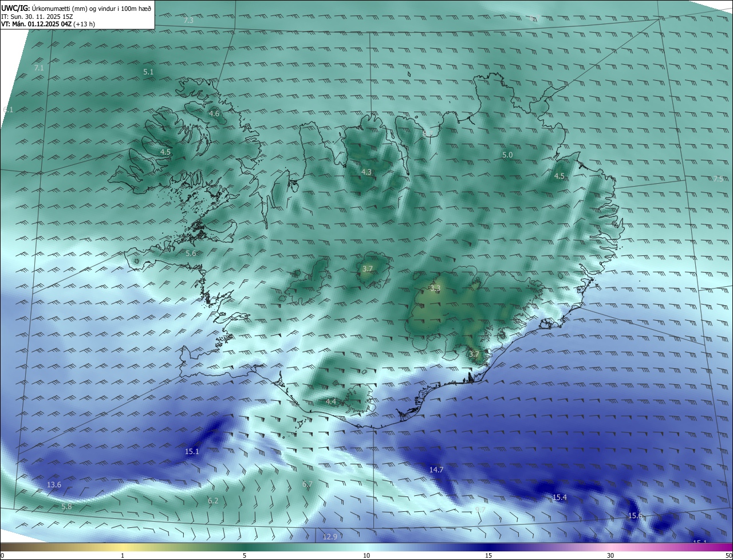Screen dimensions: 733x560
Task: Select the 12.9 value near the bottom
Action: coord(330,537)
